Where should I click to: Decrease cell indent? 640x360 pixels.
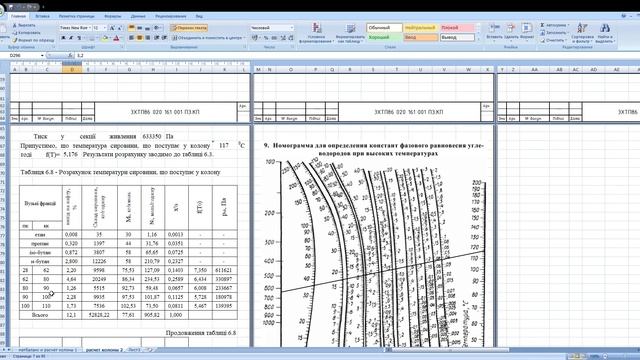point(157,38)
